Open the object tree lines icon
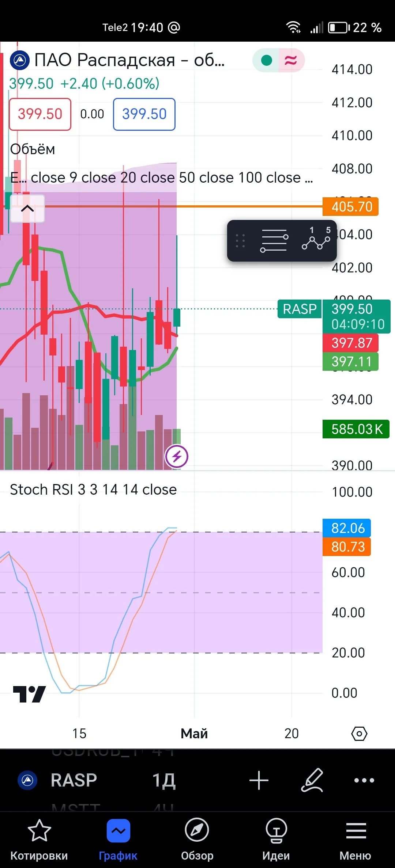 tap(274, 240)
